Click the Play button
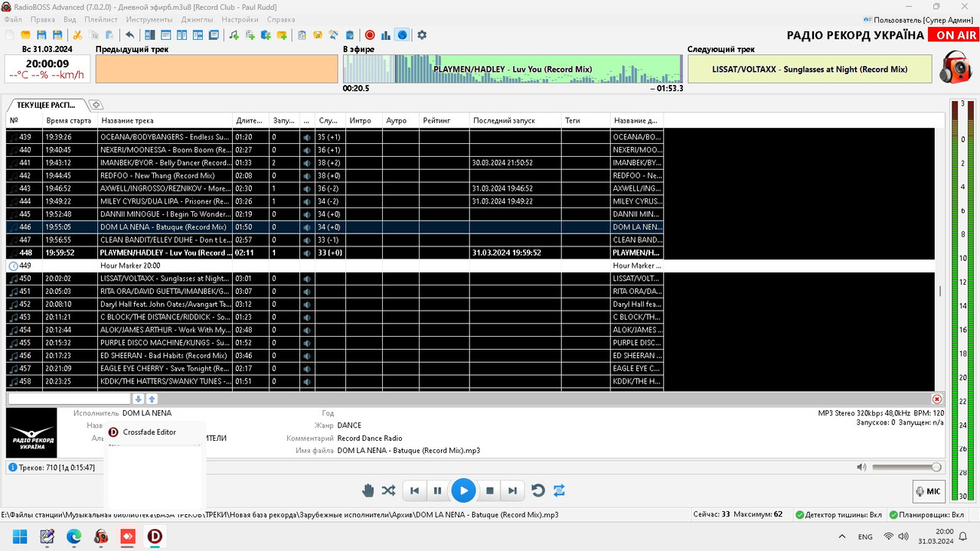The width and height of the screenshot is (980, 551). 463,491
